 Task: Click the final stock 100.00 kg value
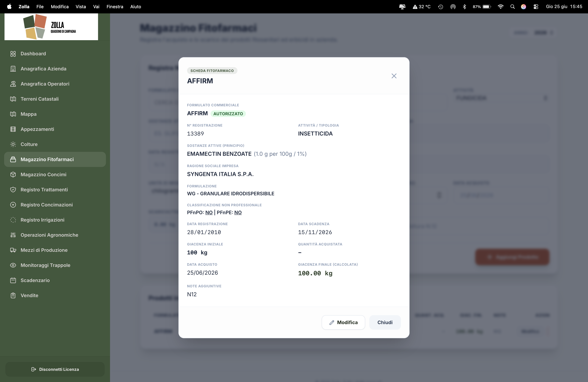click(315, 273)
